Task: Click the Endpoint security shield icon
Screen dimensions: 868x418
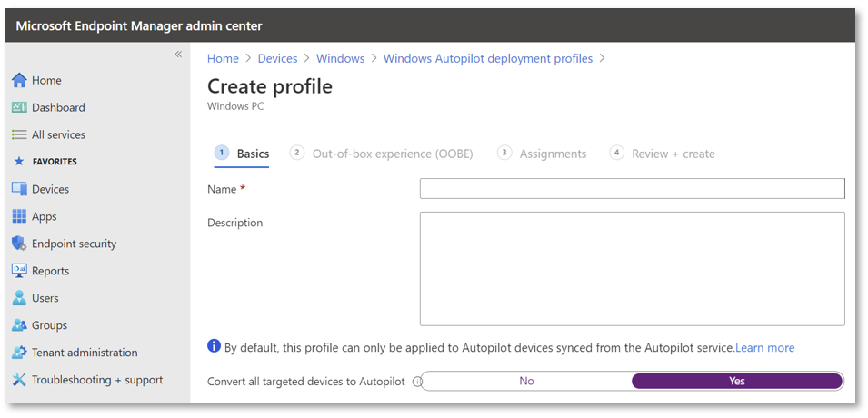Action: [19, 244]
